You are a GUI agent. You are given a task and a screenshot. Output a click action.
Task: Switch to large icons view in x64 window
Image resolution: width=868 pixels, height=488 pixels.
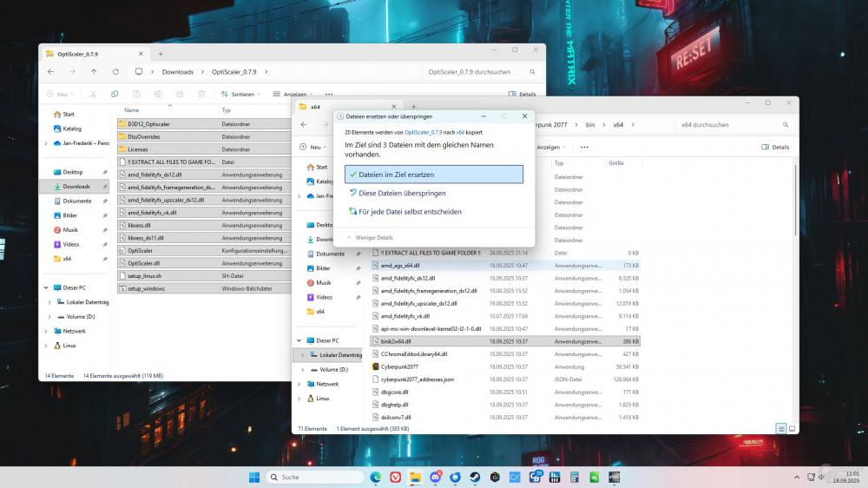coord(792,429)
